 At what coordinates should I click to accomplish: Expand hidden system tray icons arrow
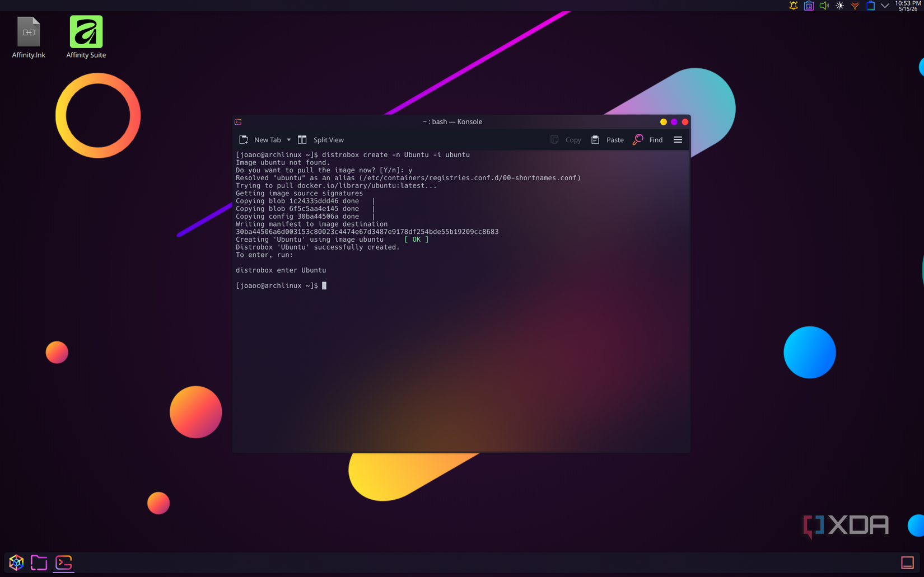pyautogui.click(x=885, y=6)
